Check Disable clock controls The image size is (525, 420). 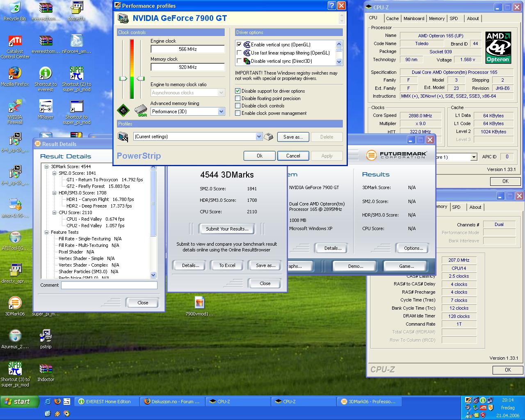coord(237,106)
